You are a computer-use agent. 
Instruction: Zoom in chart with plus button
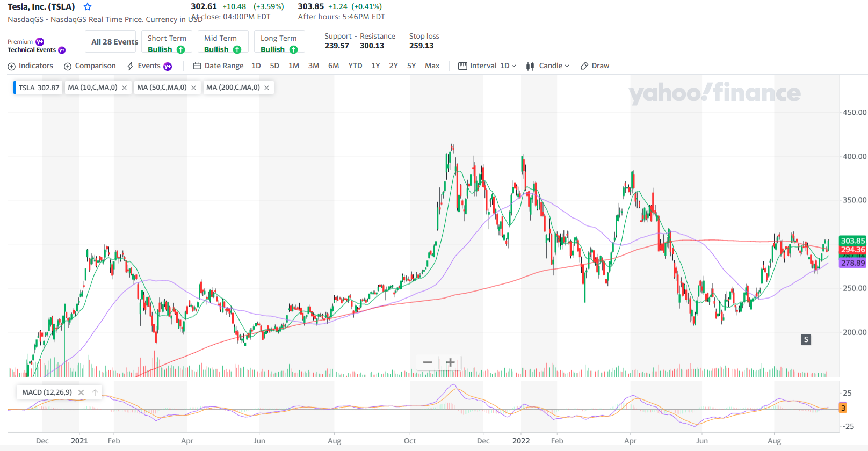pyautogui.click(x=450, y=362)
